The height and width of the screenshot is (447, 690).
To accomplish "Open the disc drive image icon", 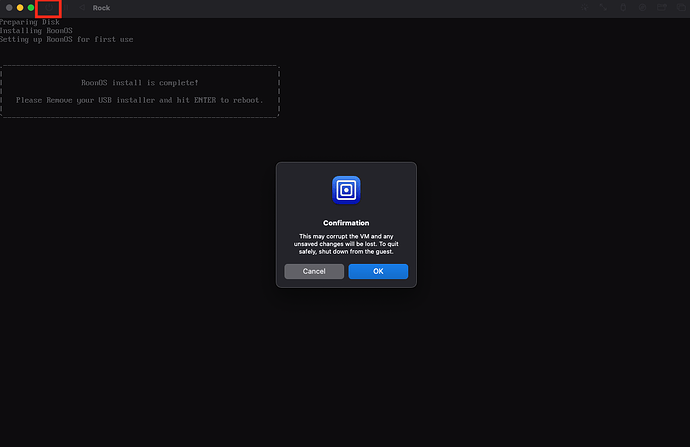I will 642,7.
